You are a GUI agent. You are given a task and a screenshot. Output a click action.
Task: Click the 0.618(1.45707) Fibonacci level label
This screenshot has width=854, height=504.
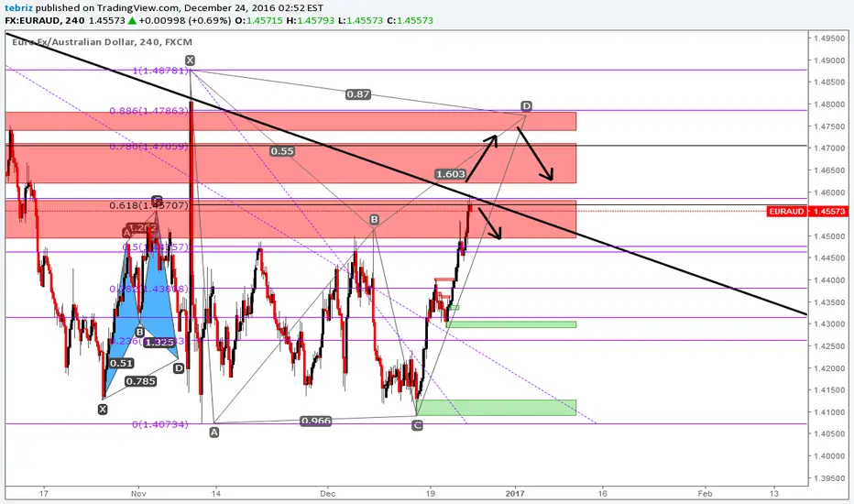(x=149, y=205)
